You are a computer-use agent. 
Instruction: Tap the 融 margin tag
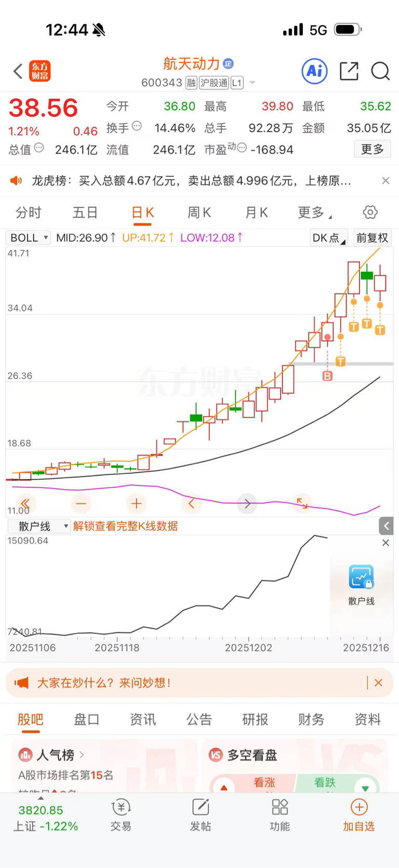pyautogui.click(x=191, y=83)
